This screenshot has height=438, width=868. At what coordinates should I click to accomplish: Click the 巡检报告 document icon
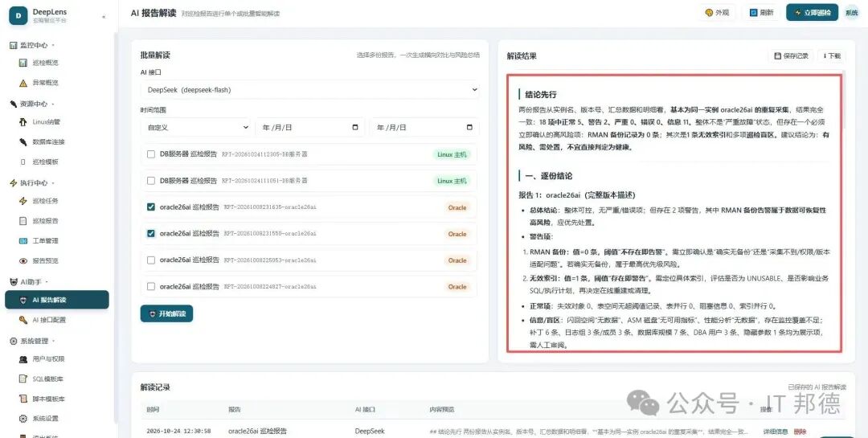click(x=23, y=221)
